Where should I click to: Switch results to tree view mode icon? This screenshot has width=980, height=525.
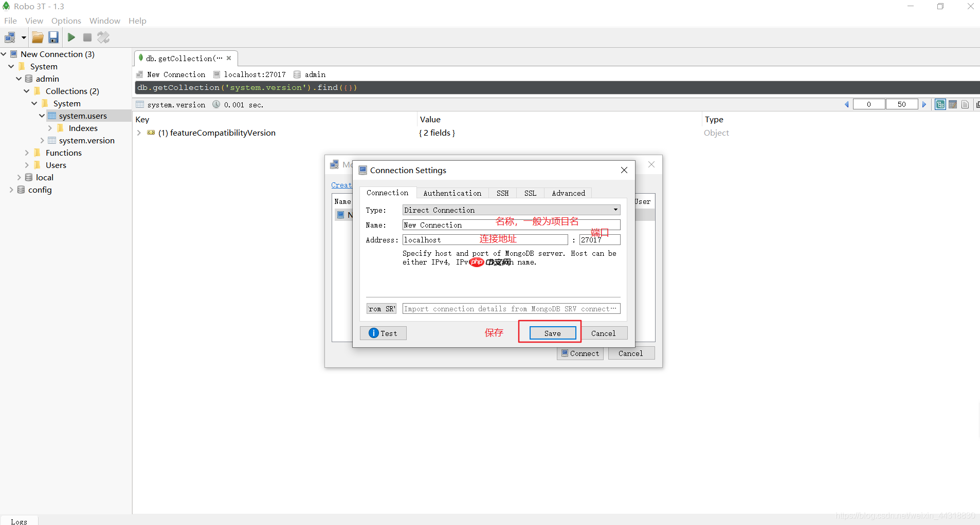click(940, 105)
